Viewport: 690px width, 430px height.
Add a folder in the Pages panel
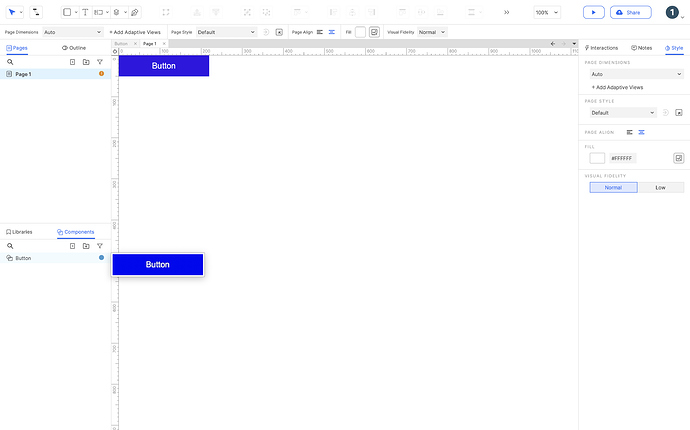tap(86, 62)
